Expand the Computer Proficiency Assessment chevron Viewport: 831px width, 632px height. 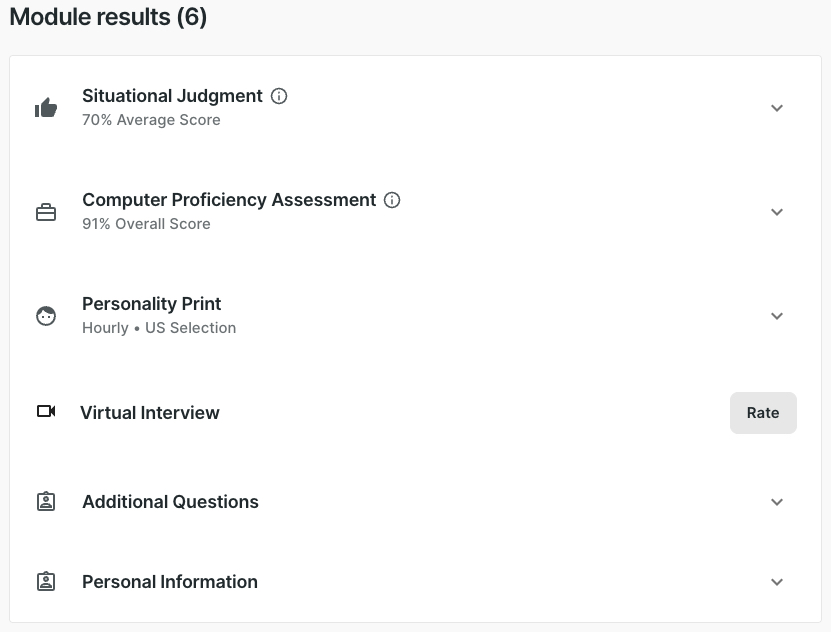777,212
